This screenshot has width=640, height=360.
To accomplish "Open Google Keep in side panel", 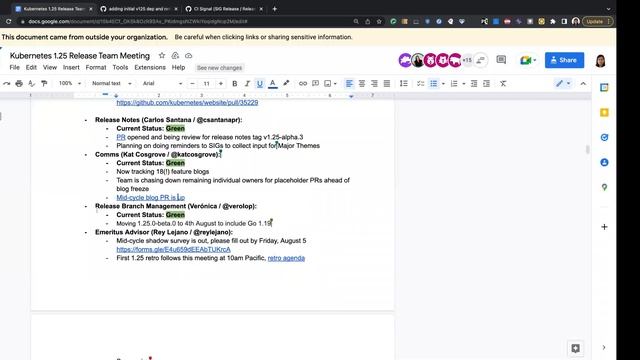I will point(604,112).
